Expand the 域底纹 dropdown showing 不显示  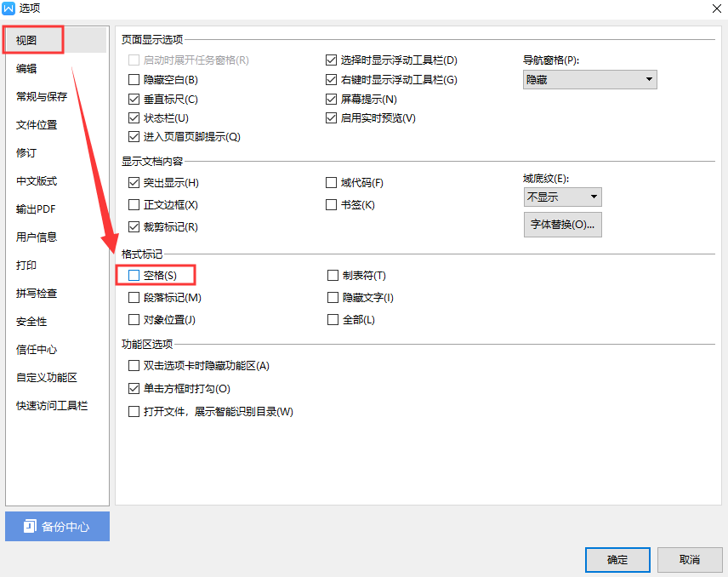coord(563,197)
